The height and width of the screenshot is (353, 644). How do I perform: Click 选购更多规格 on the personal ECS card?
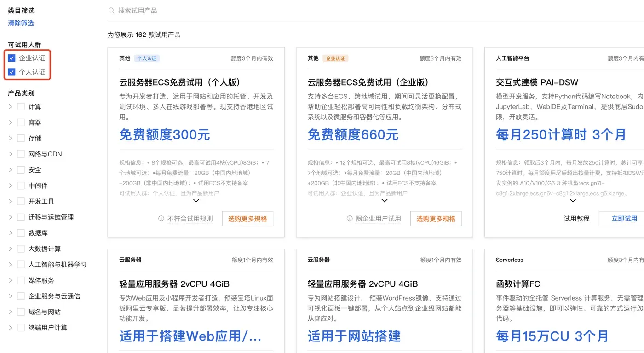click(247, 219)
